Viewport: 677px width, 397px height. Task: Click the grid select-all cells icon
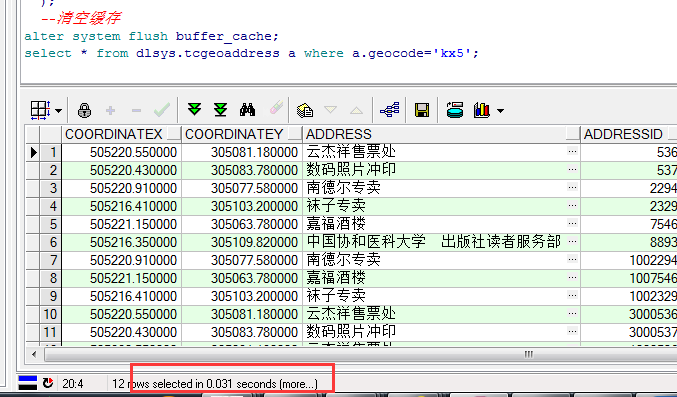(x=40, y=110)
